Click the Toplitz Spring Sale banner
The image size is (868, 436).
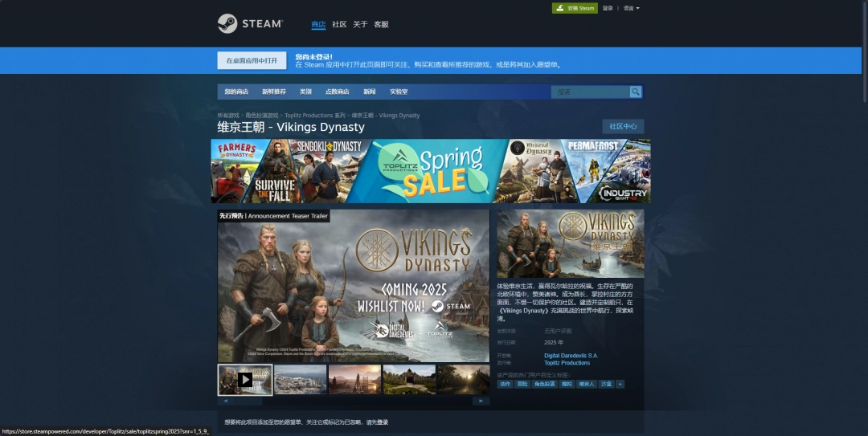(431, 171)
